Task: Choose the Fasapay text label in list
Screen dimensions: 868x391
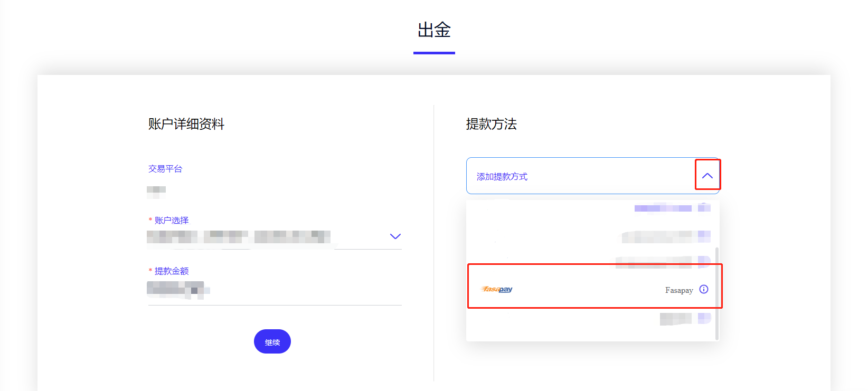Action: coord(679,290)
